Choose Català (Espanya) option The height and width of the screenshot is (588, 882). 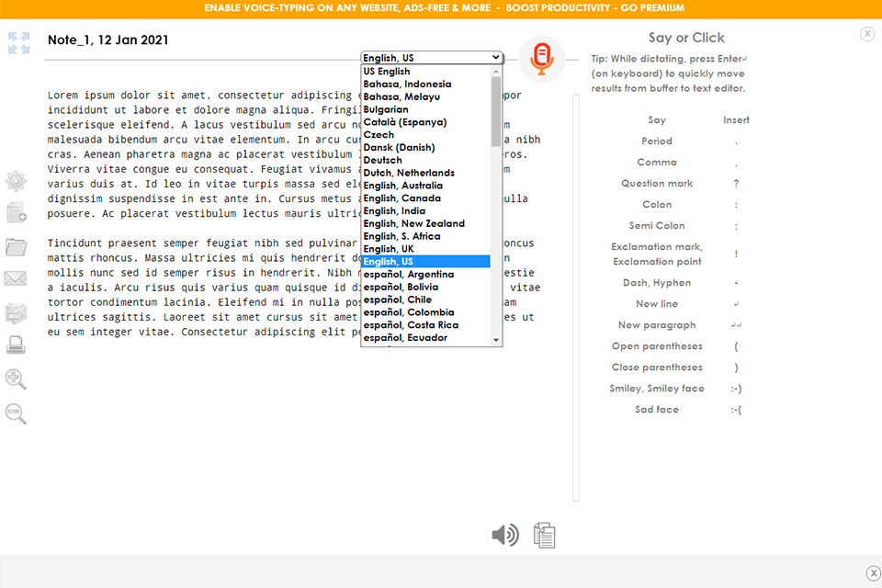pyautogui.click(x=425, y=122)
